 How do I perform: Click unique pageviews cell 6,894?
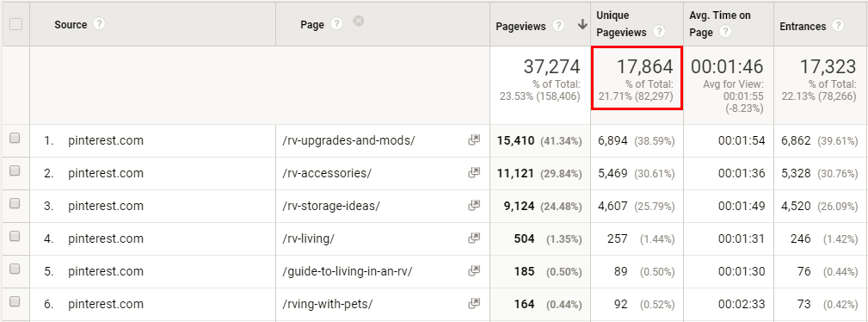click(613, 141)
